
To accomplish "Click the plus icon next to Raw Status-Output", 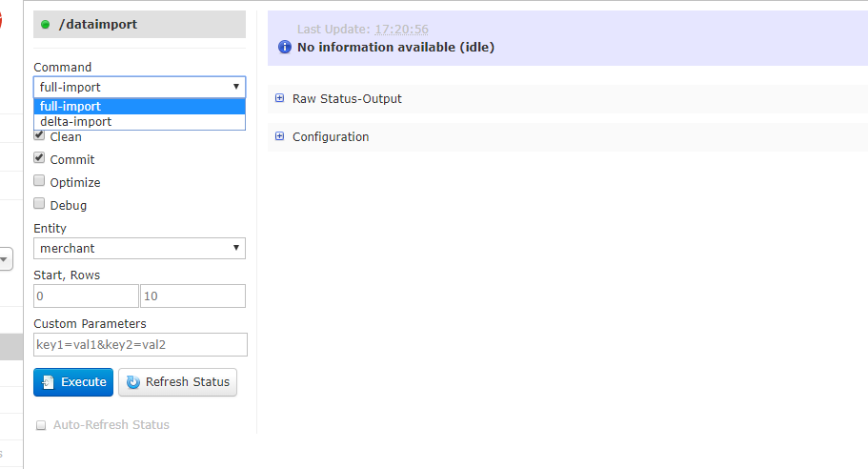I will 279,98.
